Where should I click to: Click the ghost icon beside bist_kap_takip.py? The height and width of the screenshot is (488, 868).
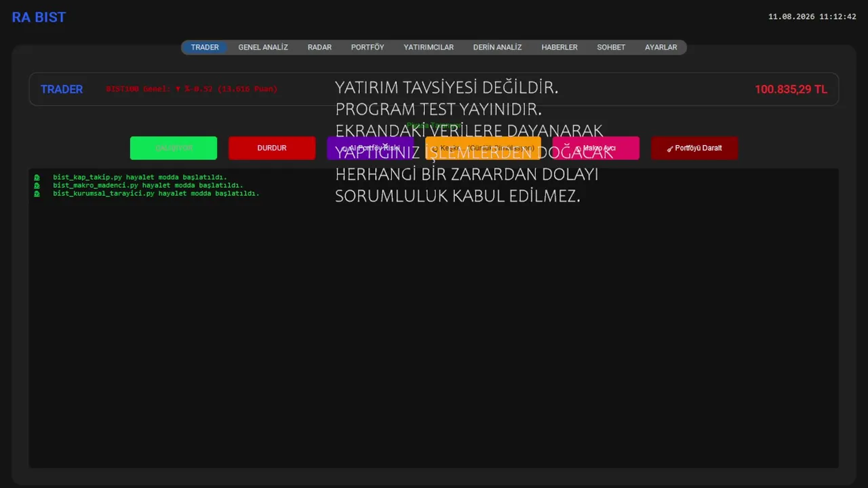point(37,178)
